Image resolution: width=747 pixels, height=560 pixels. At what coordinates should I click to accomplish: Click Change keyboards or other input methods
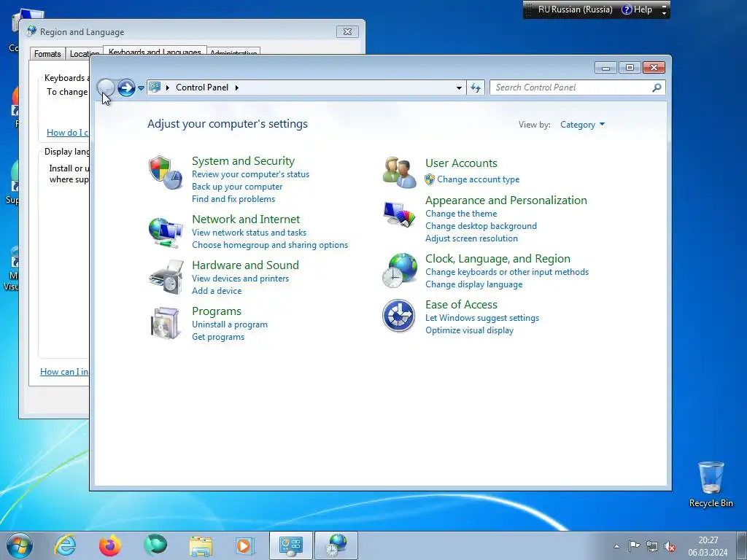point(507,272)
